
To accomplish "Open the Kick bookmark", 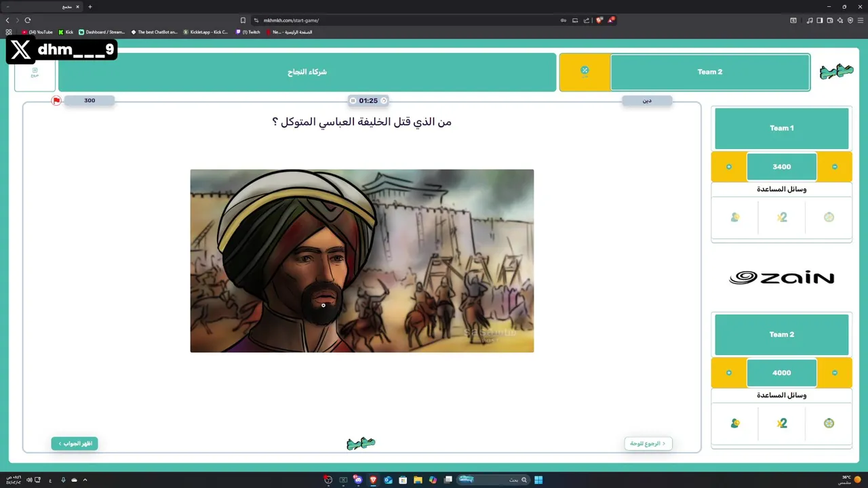I will click(x=66, y=32).
